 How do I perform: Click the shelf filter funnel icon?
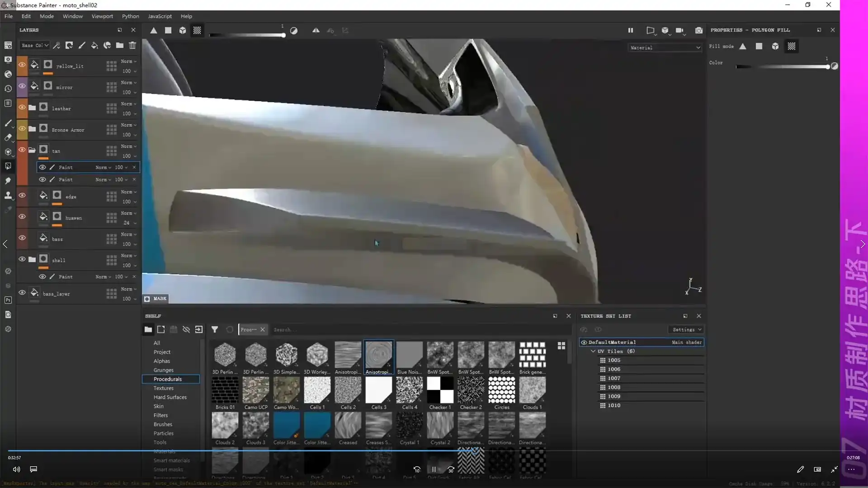pyautogui.click(x=215, y=329)
